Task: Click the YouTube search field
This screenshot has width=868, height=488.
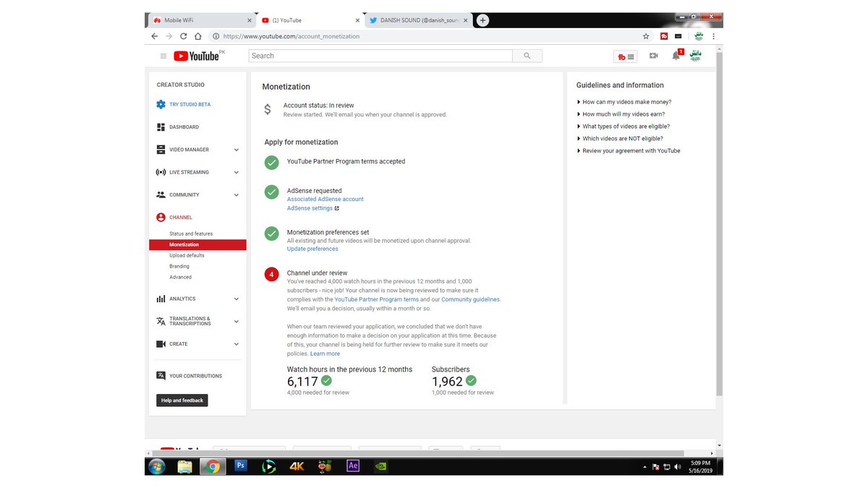Action: click(380, 56)
